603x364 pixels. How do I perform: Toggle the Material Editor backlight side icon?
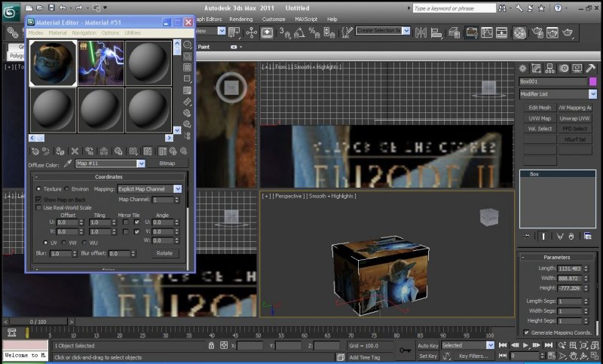(187, 57)
